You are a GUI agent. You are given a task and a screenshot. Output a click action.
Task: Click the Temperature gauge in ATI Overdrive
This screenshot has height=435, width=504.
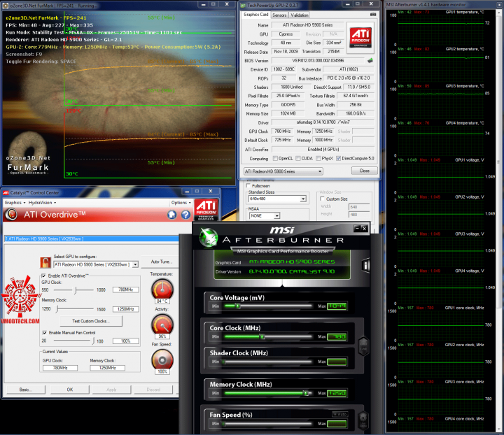[162, 290]
